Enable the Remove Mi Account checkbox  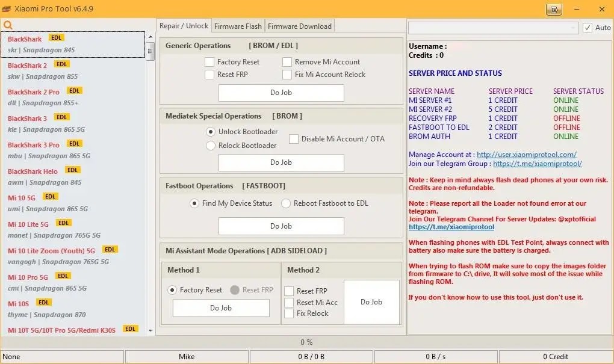pyautogui.click(x=287, y=62)
